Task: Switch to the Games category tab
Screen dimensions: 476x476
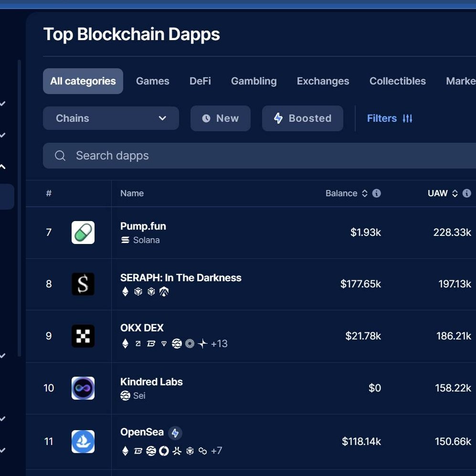Action: pyautogui.click(x=153, y=81)
